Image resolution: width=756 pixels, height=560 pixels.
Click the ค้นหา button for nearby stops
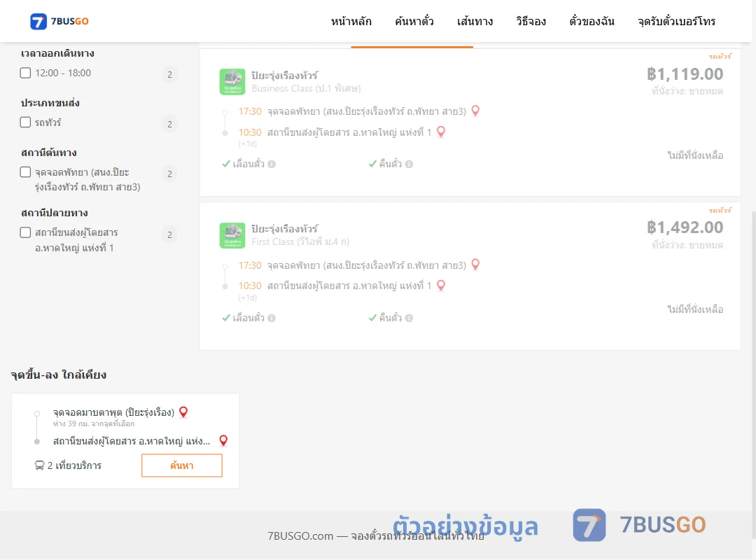click(x=182, y=465)
